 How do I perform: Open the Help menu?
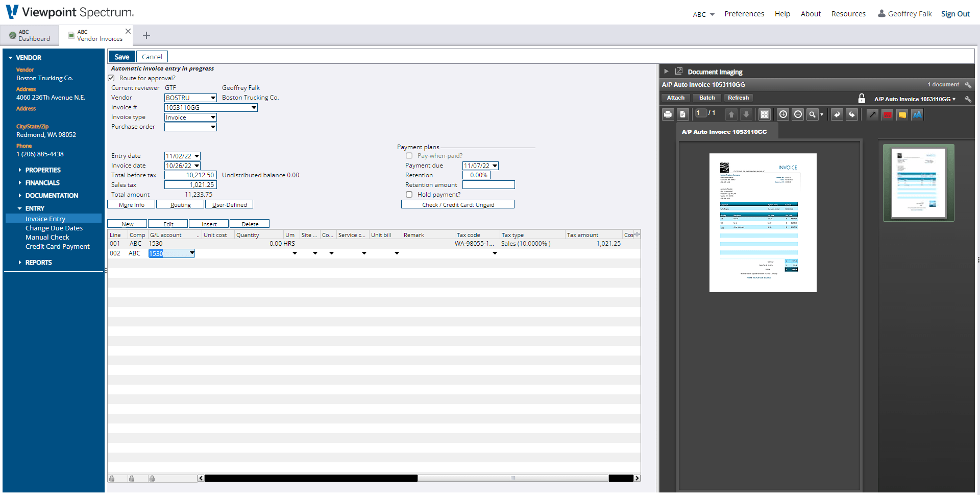[x=782, y=14]
